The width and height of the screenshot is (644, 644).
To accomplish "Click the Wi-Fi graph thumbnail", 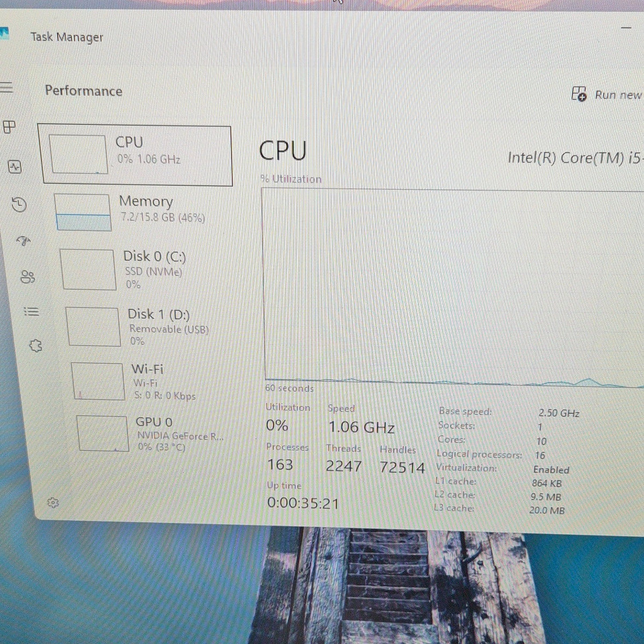I will coord(98,382).
